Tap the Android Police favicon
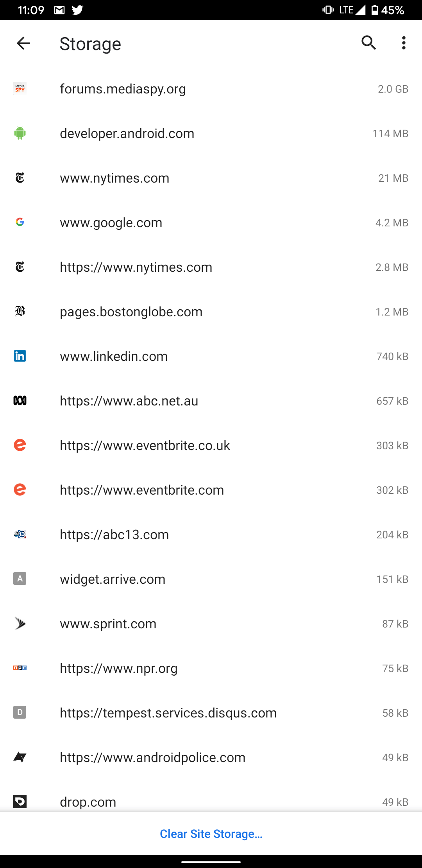Image resolution: width=422 pixels, height=868 pixels. coord(20,757)
